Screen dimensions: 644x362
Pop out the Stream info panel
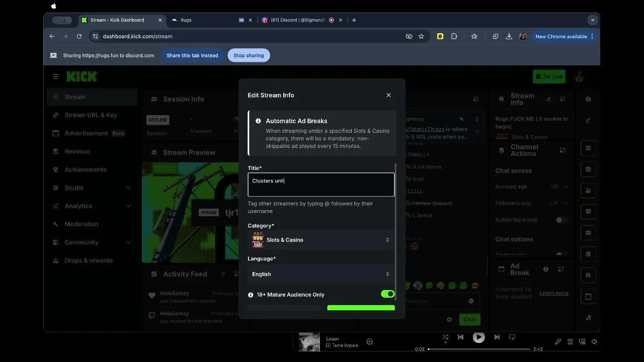point(562,99)
